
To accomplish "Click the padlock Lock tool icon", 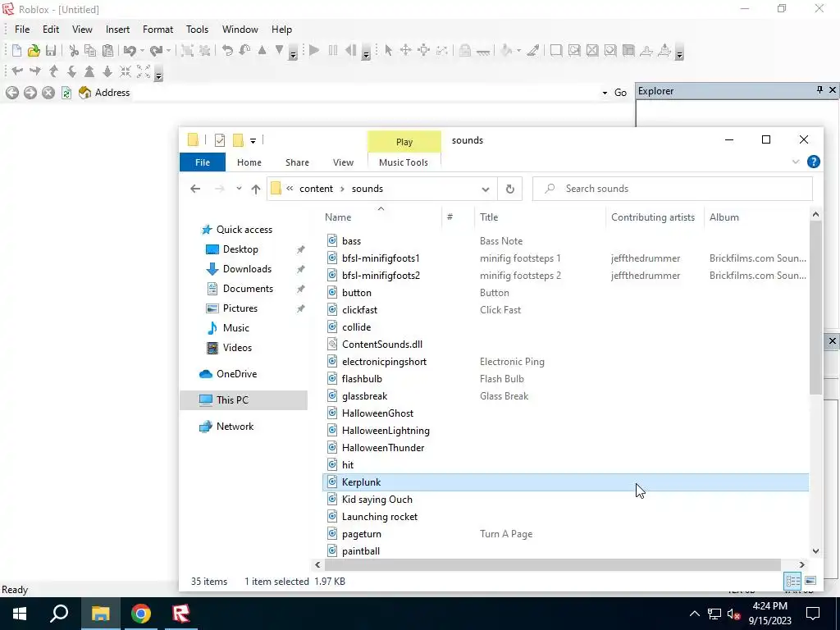I will pos(465,51).
